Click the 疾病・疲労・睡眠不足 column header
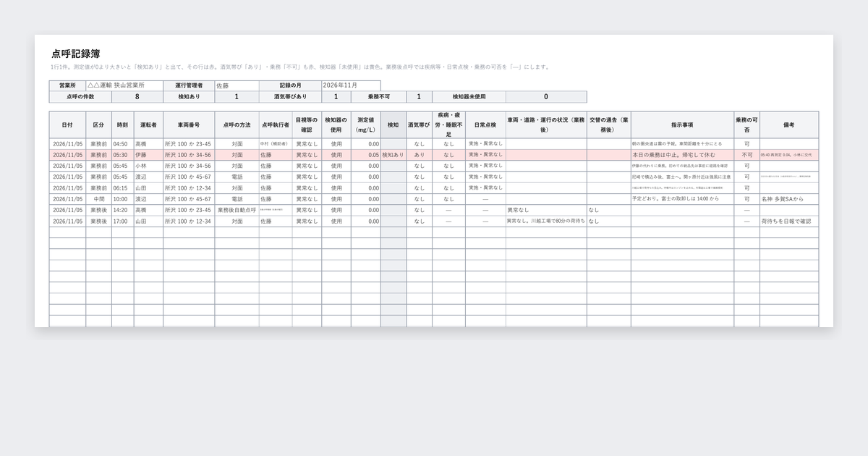868x456 pixels. (x=448, y=124)
